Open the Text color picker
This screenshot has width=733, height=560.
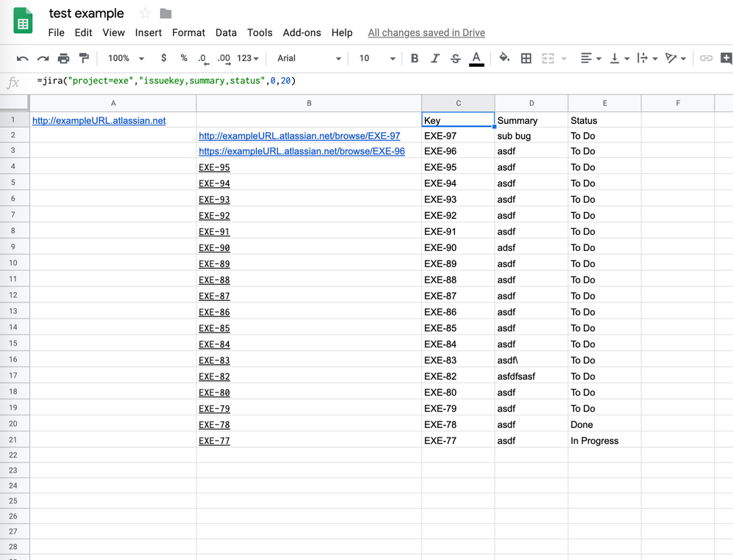tap(475, 58)
